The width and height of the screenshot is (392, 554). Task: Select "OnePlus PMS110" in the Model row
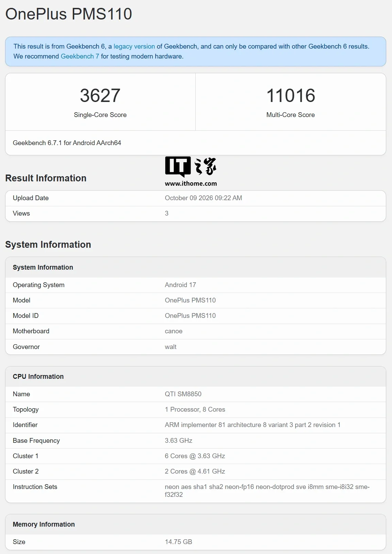tap(190, 300)
